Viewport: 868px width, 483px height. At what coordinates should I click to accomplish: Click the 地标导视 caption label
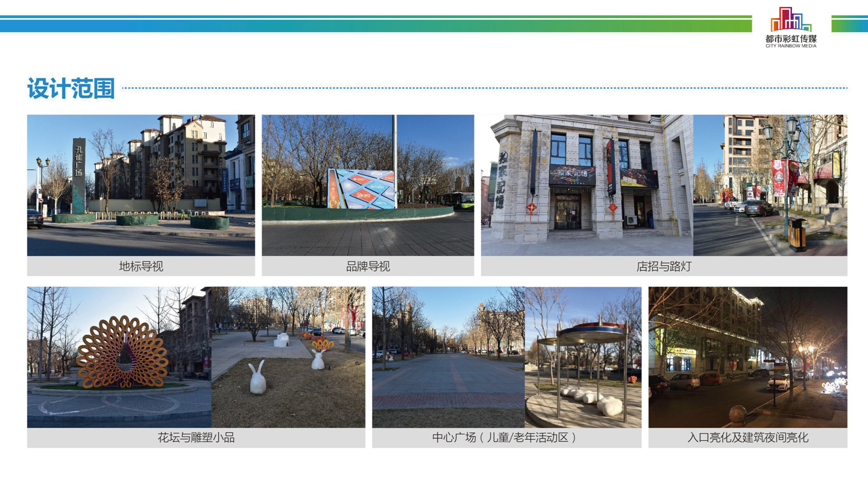coord(140,266)
